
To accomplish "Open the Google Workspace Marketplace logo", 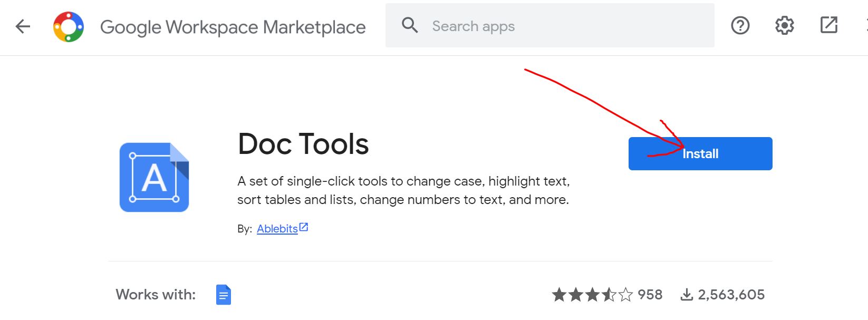I will point(69,26).
